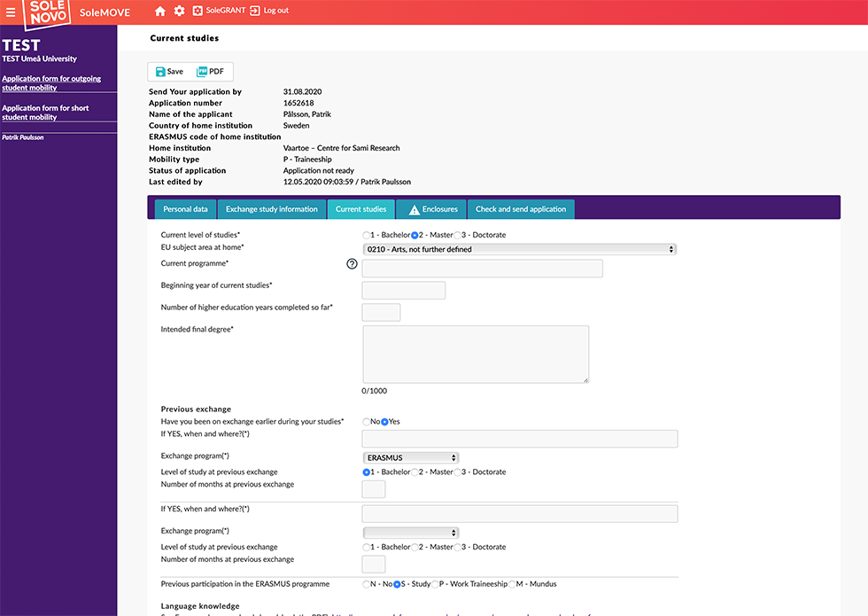Choose Yes for previous exchange
This screenshot has width=868, height=616.
point(384,422)
